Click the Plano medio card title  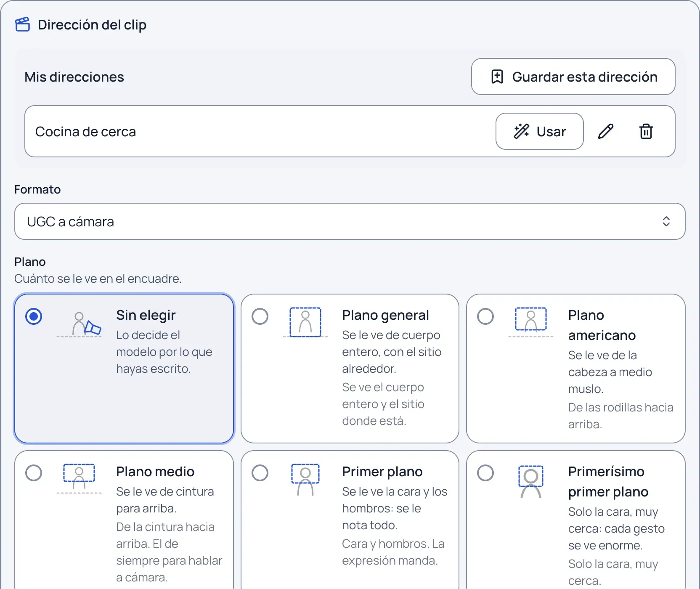(x=155, y=472)
